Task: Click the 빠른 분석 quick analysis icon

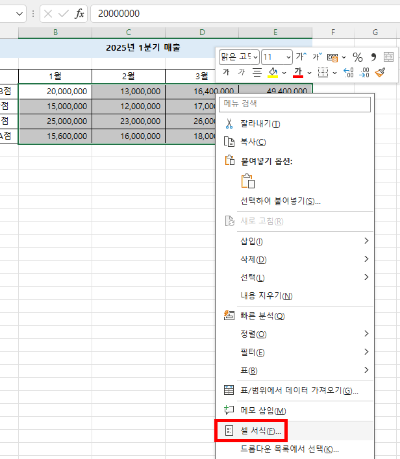Action: click(x=229, y=315)
